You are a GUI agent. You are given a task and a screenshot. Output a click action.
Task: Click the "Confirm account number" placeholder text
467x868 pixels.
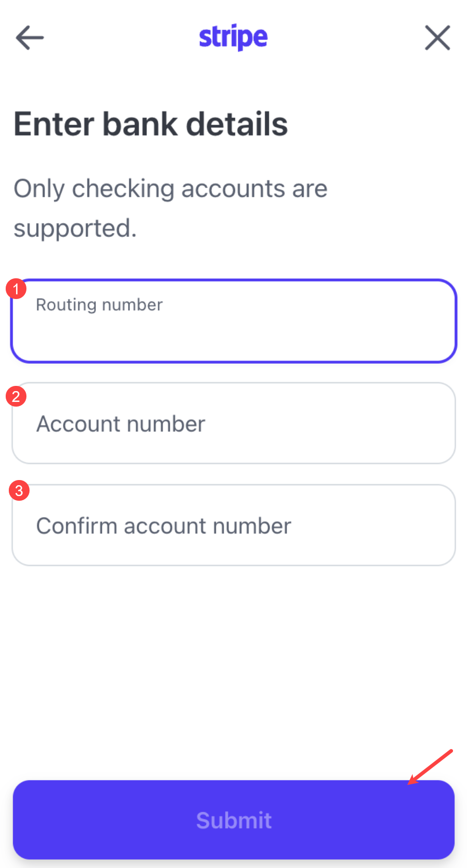tap(164, 526)
